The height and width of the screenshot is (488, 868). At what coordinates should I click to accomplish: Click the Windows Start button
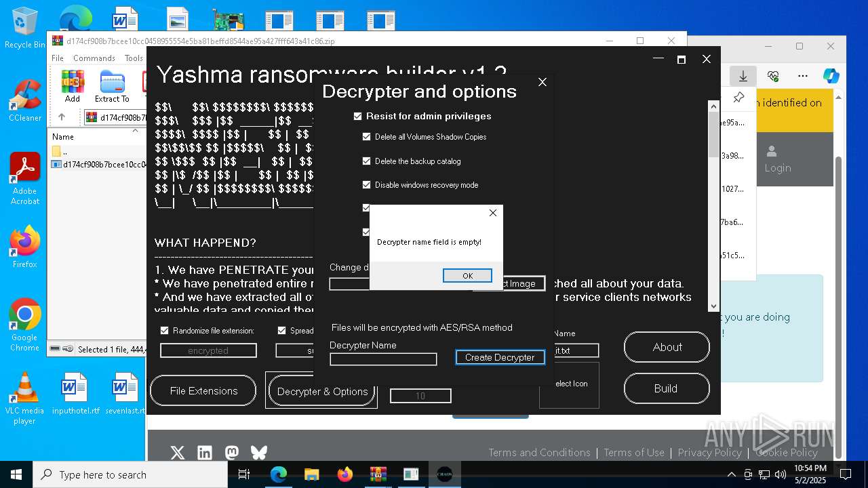[x=16, y=474]
